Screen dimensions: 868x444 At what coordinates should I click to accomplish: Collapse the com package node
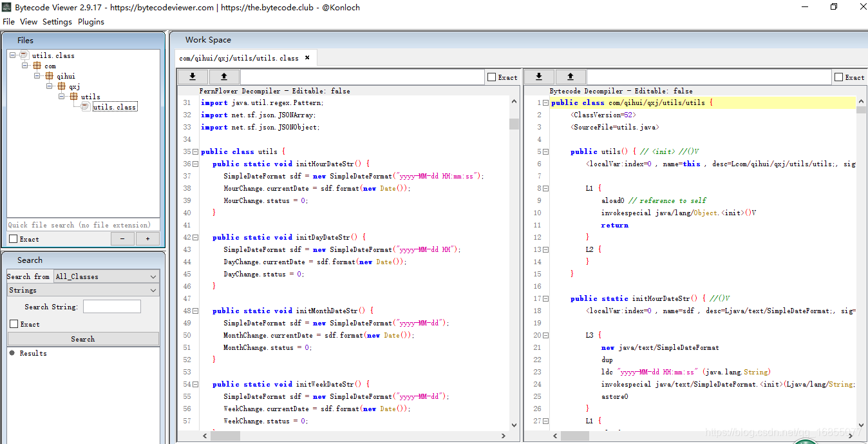point(25,66)
